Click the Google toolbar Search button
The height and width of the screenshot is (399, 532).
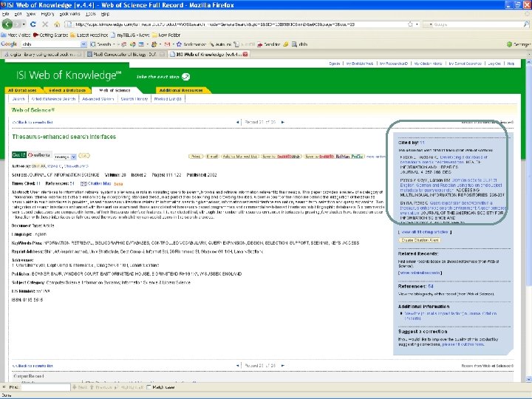click(100, 44)
